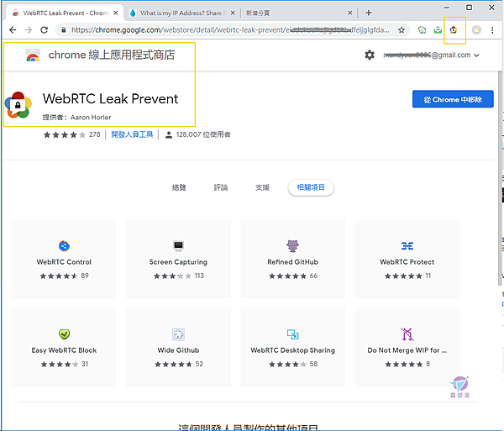Screen dimensions: 504x431
Task: Reload the current page
Action: click(x=44, y=30)
